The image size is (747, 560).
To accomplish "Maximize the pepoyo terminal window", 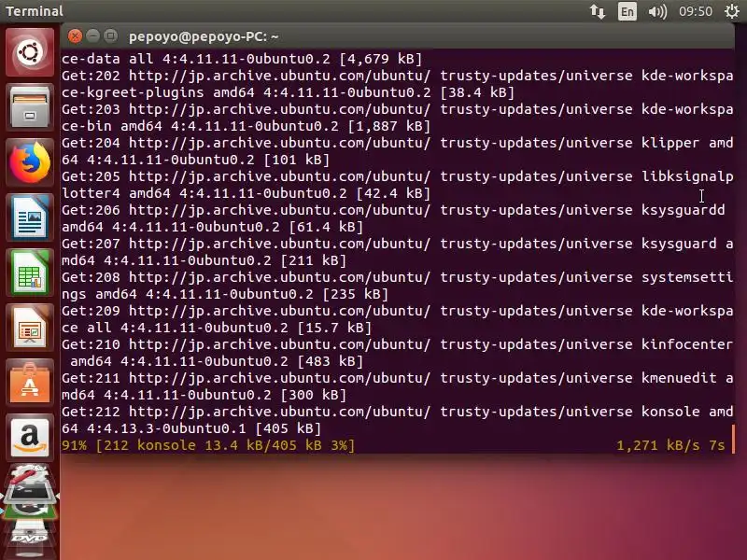I will (110, 36).
